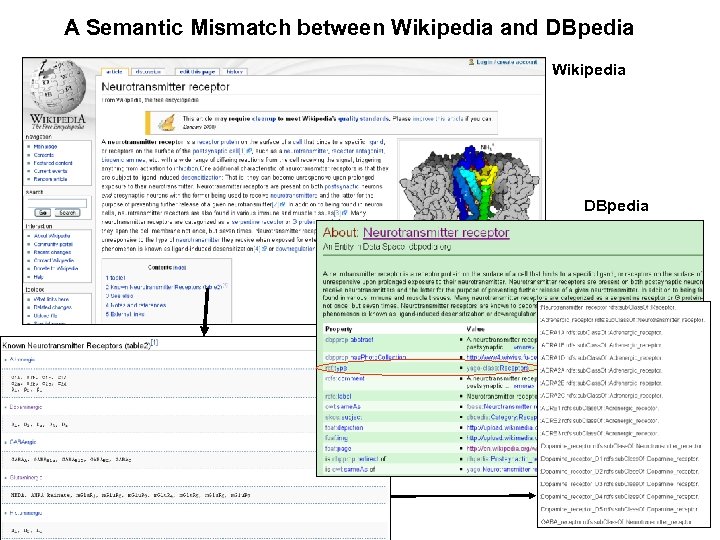Open Current events sidebar link

(x=51, y=171)
